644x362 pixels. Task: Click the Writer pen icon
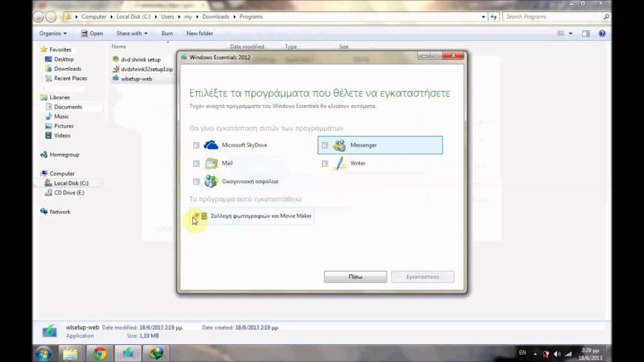pyautogui.click(x=340, y=163)
